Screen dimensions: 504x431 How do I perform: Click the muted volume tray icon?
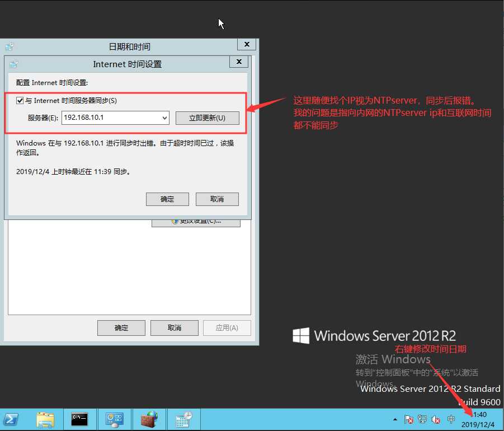436,419
